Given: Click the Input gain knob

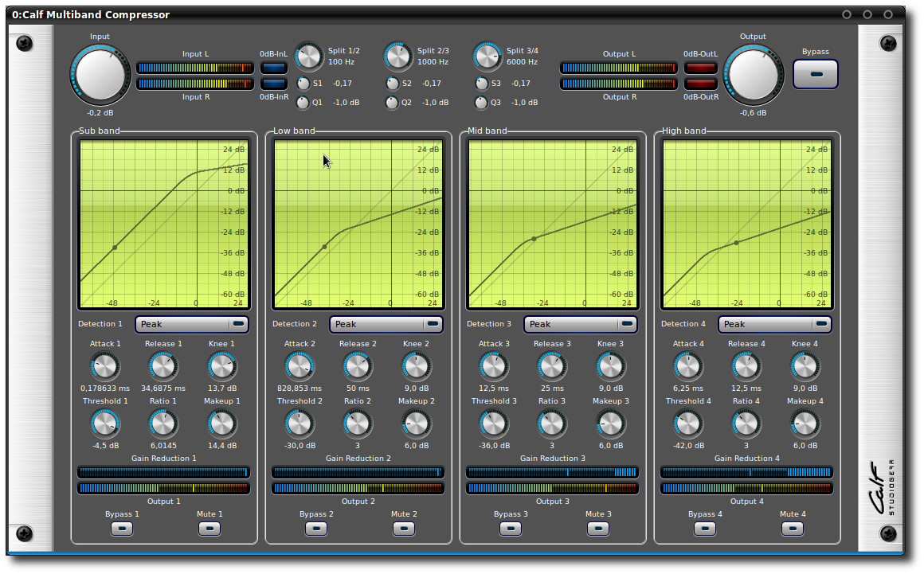Looking at the screenshot, I should [100, 74].
